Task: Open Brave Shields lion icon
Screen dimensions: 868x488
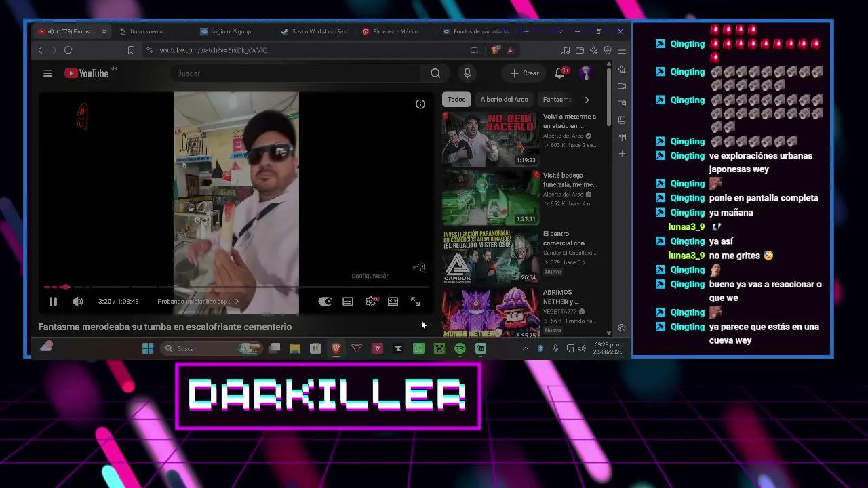Action: click(495, 50)
